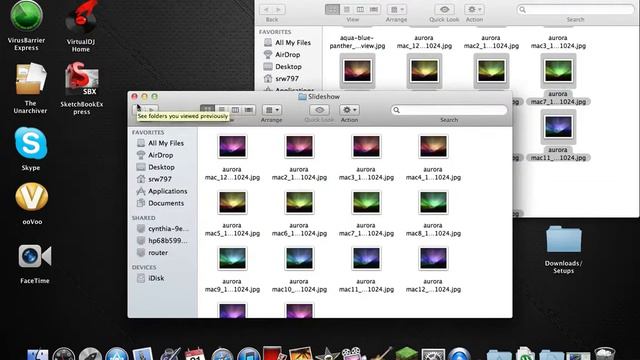Select AirDrop in background Finder sidebar
Viewport: 640px width, 360px height.
(282, 55)
